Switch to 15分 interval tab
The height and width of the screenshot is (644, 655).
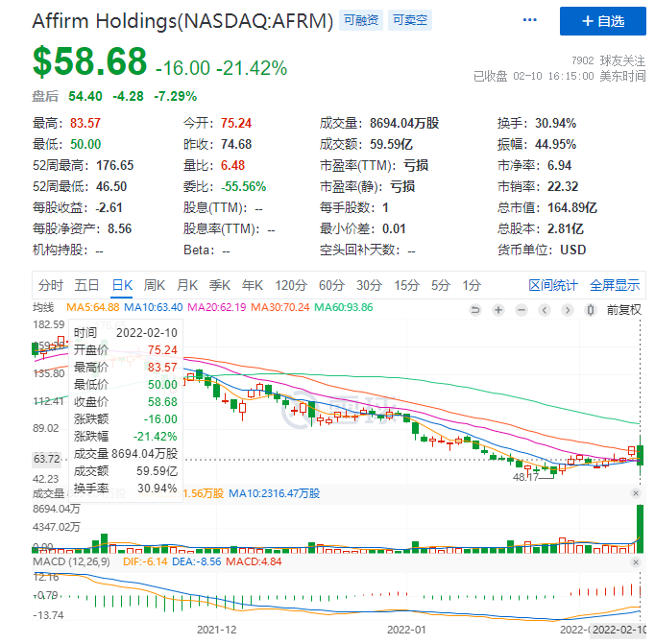406,285
